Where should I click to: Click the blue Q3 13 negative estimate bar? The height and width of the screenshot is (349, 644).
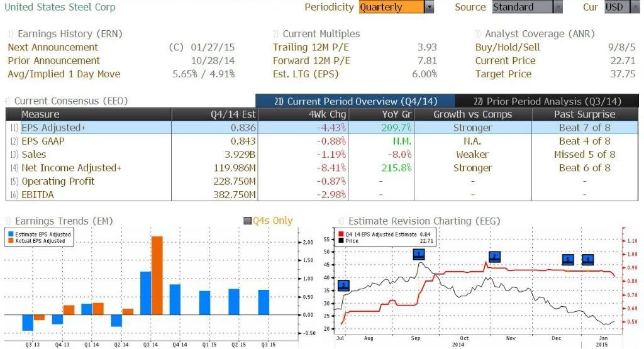[x=28, y=323]
